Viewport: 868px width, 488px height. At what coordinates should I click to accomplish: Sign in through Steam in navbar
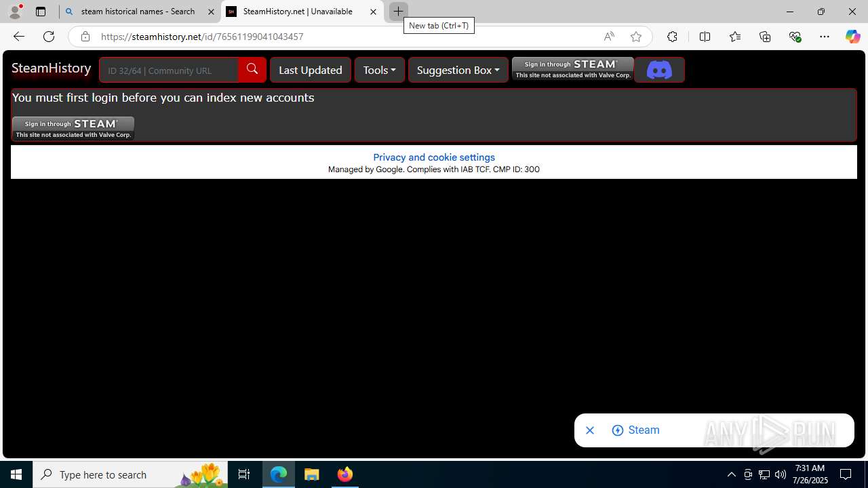(x=573, y=69)
